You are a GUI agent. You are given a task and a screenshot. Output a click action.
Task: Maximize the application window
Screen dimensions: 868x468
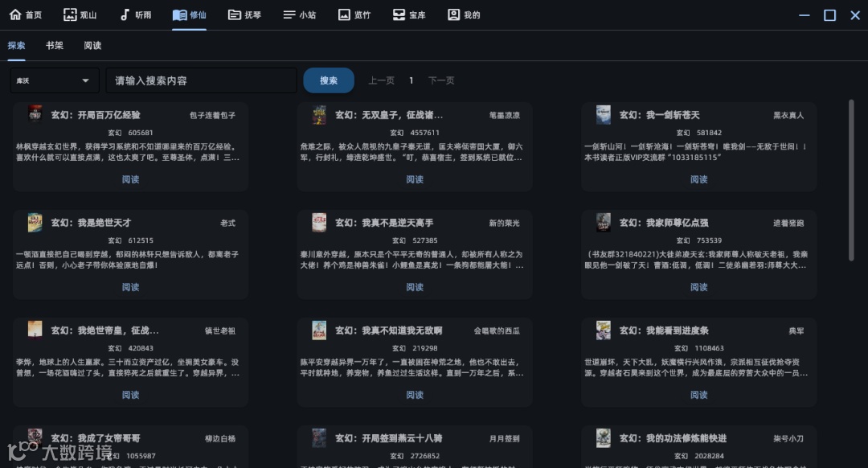point(829,15)
